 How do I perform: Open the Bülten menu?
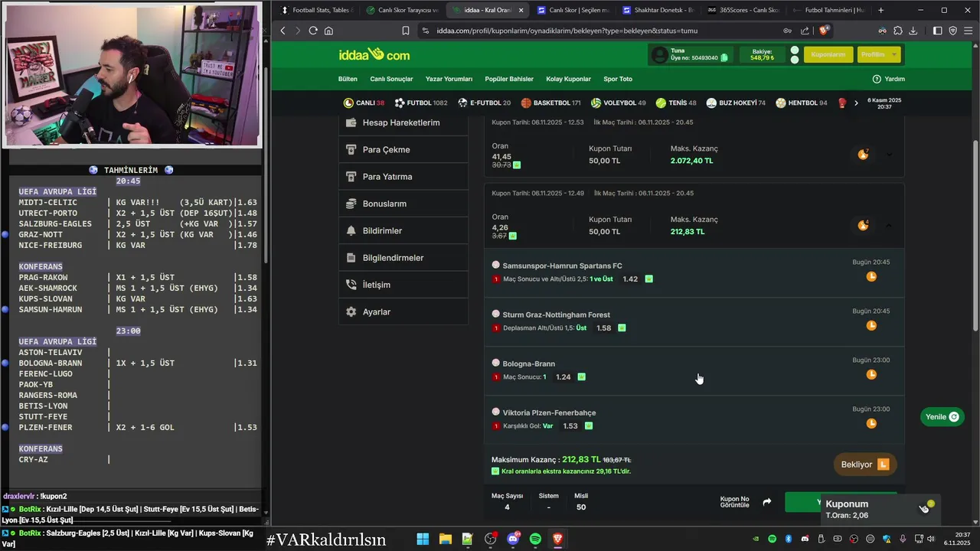348,79
